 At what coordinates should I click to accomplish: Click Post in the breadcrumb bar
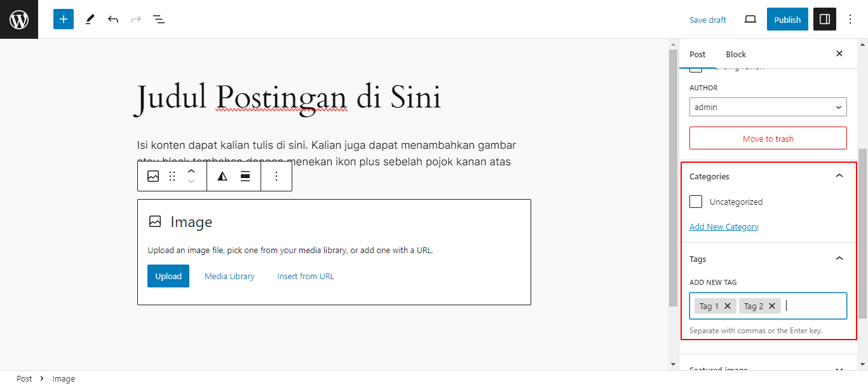pos(24,378)
